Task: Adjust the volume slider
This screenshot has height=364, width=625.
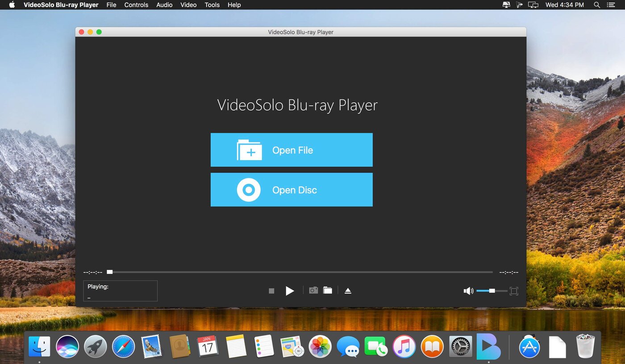Action: (x=492, y=291)
